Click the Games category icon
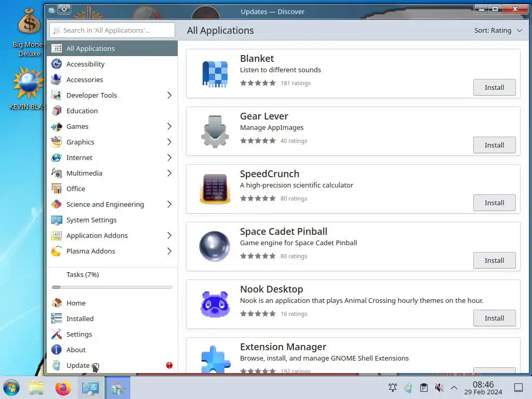The image size is (532, 399). pyautogui.click(x=56, y=126)
